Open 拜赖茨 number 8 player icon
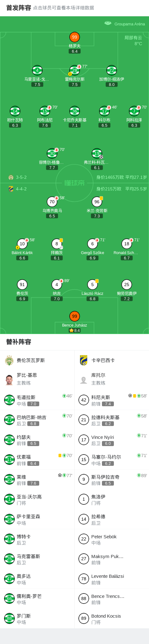Image resolution: width=149 pixels, height=644 pixels. click(x=57, y=244)
